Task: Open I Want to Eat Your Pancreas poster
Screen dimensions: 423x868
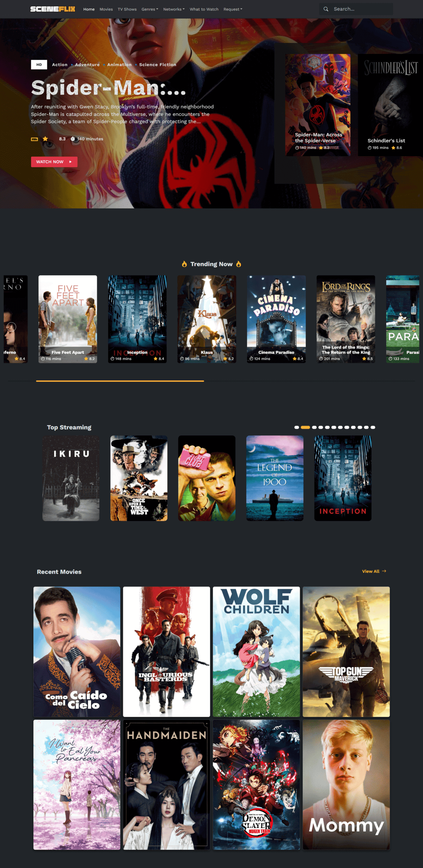Action: coord(77,785)
